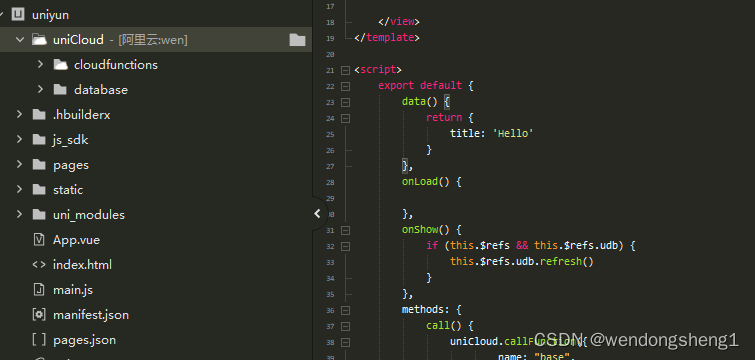Click the js_sdk folder icon
The image size is (755, 360).
click(x=39, y=140)
